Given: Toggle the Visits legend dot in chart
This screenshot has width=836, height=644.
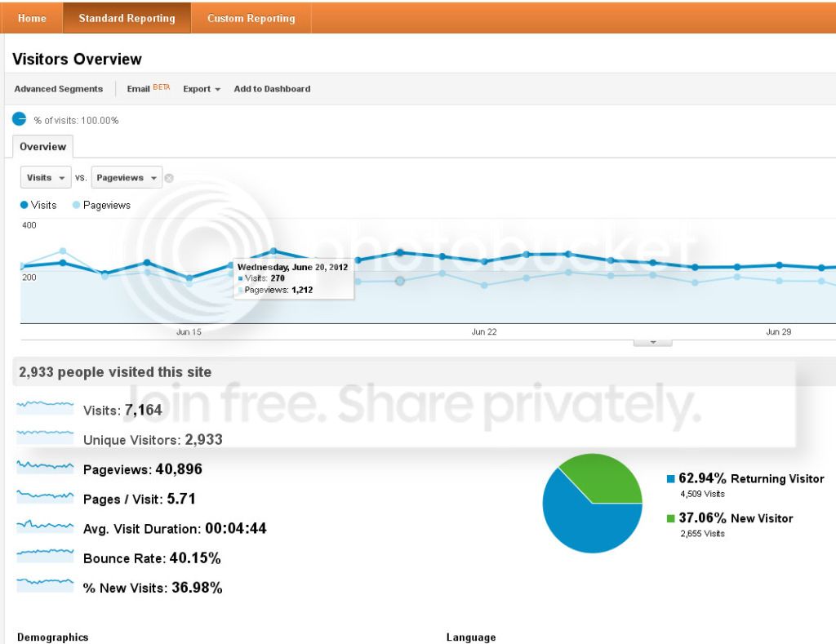Looking at the screenshot, I should click(x=24, y=205).
